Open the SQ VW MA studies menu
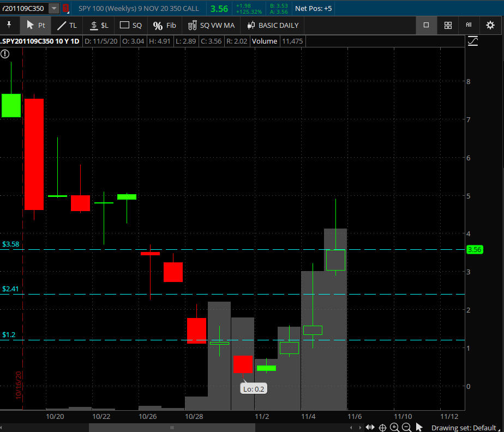The image size is (504, 432). tap(211, 25)
